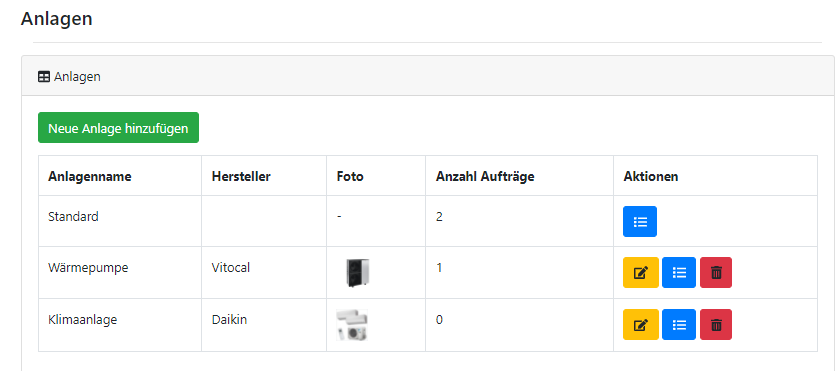Delete the Wärmepumpe entry
The height and width of the screenshot is (371, 836).
point(716,272)
